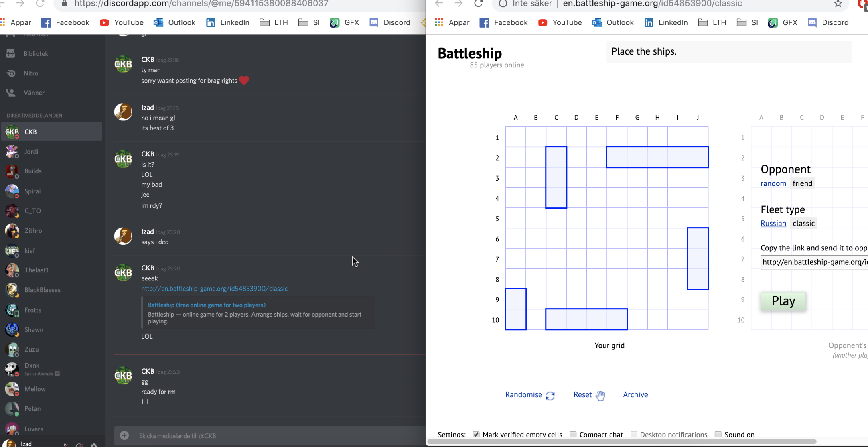868x447 pixels.
Task: Open the battleship-game link in CKB's message
Action: [214, 289]
